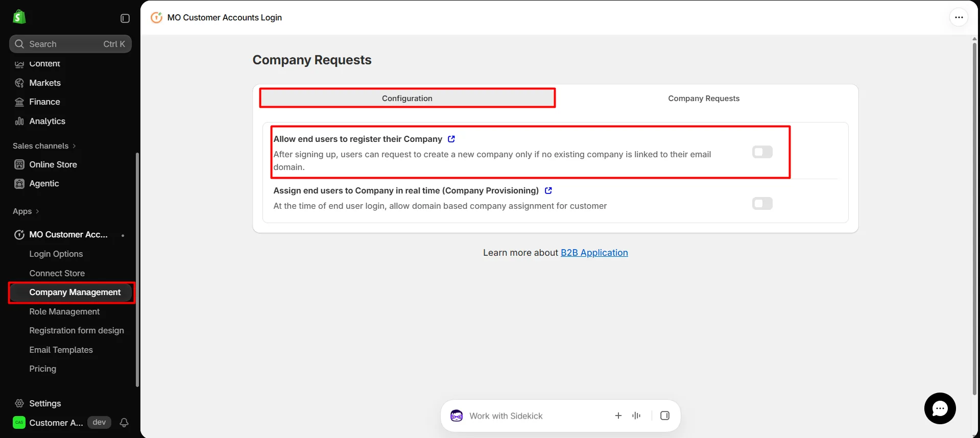Follow the B2B Application link
Image resolution: width=980 pixels, height=438 pixels.
point(594,253)
